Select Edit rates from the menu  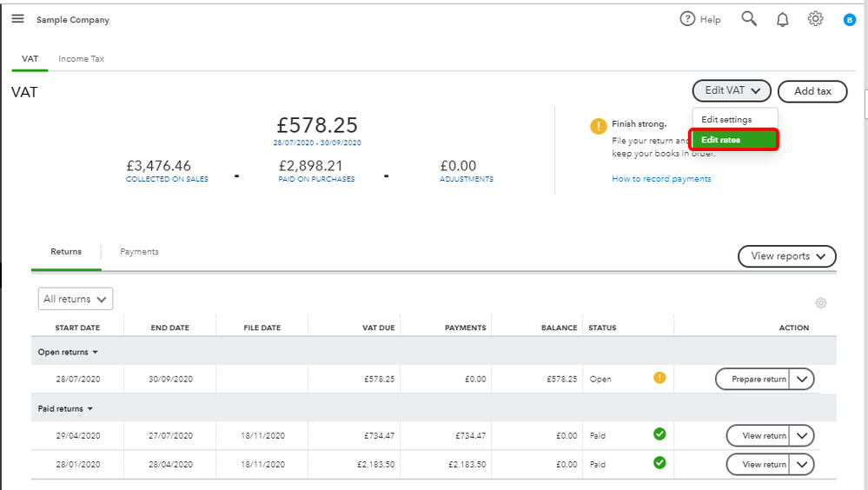coord(733,140)
